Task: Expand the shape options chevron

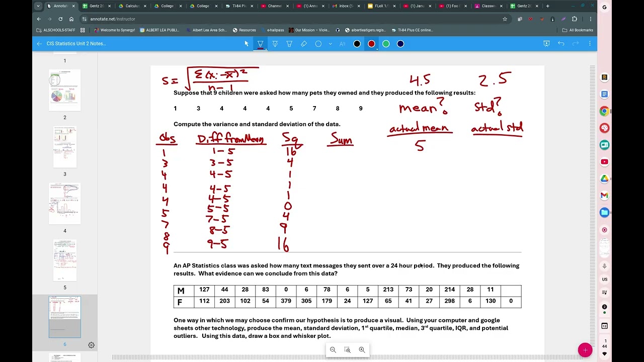Action: pyautogui.click(x=331, y=44)
